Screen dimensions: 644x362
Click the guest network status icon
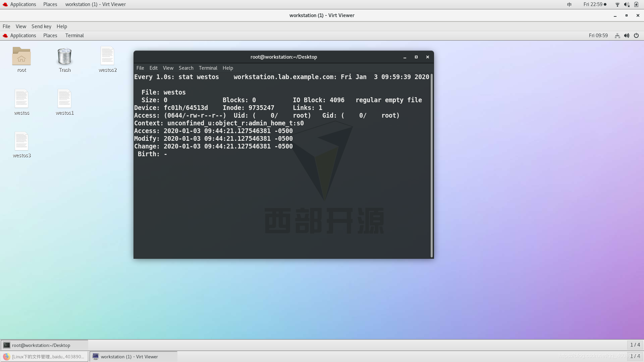coord(617,36)
